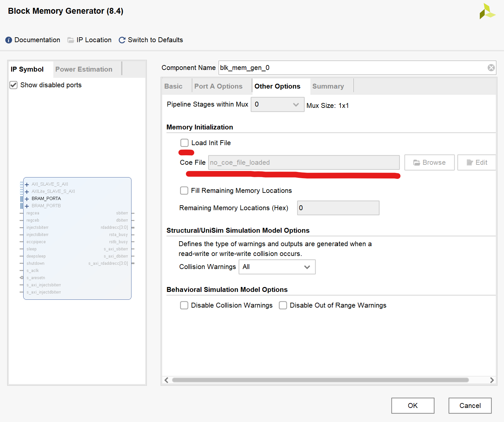Click the Edit button for Coe File
Image resolution: width=504 pixels, height=422 pixels.
pyautogui.click(x=477, y=162)
